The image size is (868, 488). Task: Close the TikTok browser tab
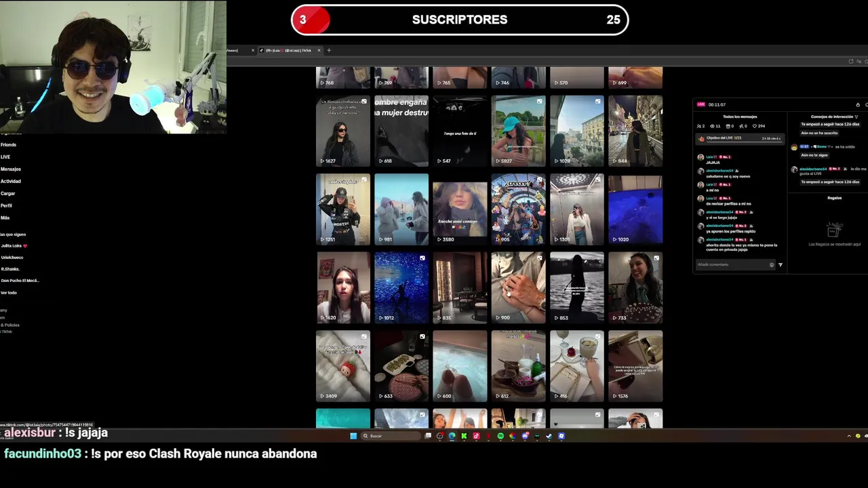319,50
